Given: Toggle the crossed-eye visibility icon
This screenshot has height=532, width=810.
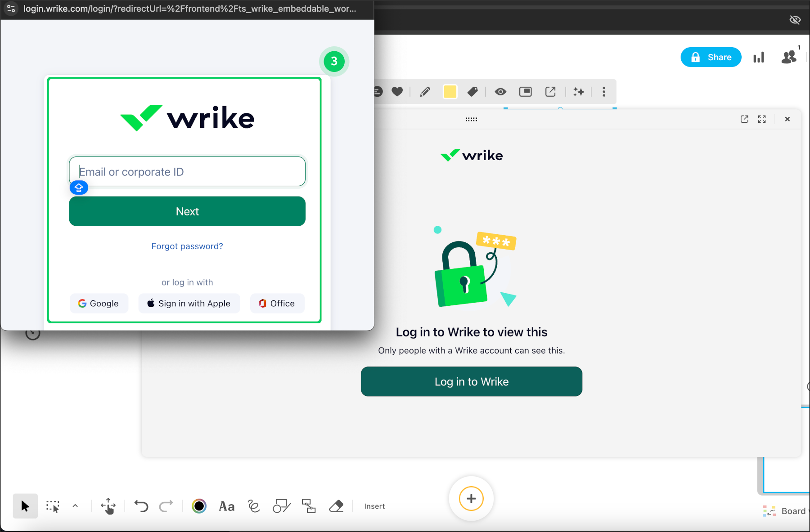Looking at the screenshot, I should [x=795, y=20].
